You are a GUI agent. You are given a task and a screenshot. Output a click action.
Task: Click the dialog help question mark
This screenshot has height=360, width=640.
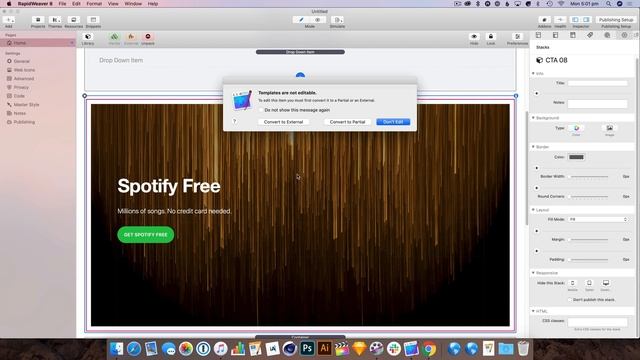click(235, 121)
